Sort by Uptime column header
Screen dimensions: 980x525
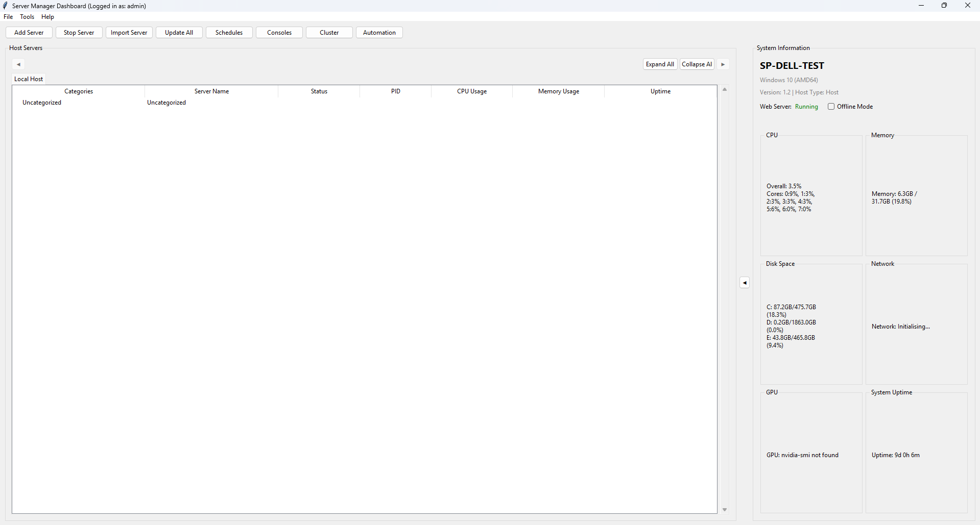(x=661, y=91)
